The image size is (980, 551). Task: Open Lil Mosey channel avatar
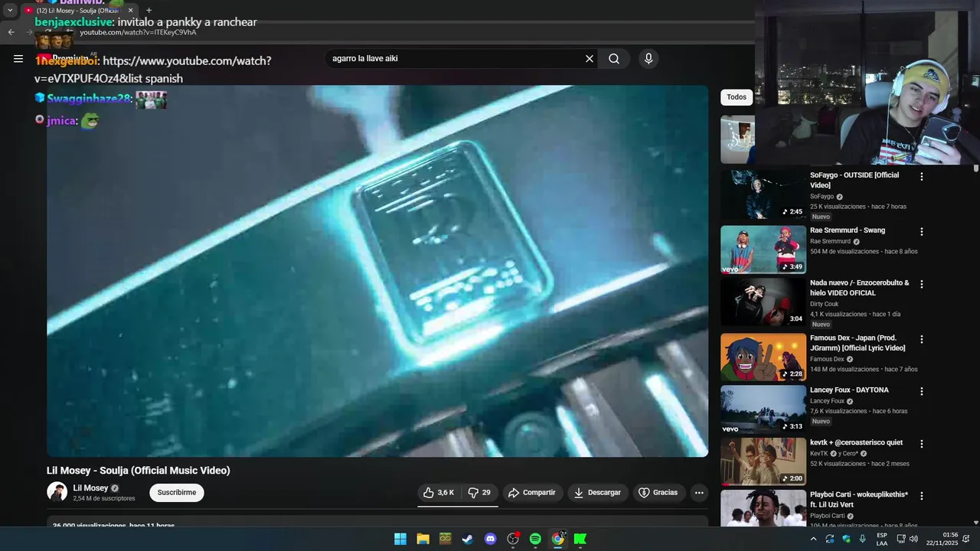tap(57, 492)
